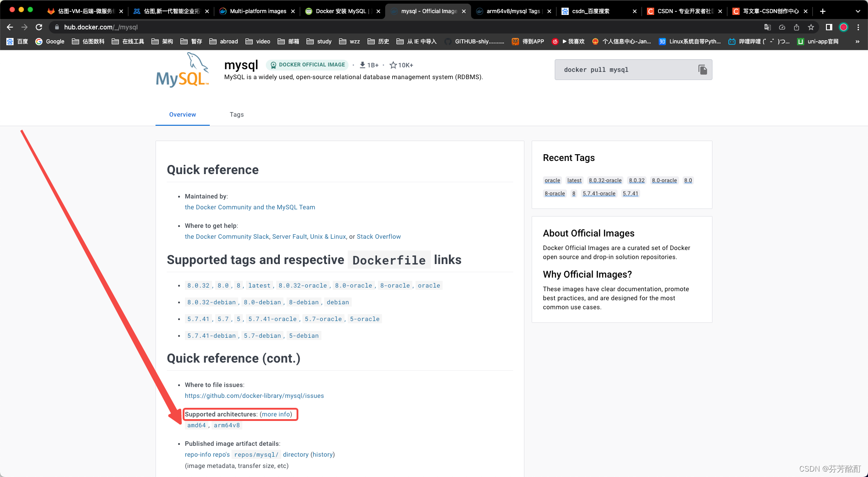This screenshot has height=477, width=868.
Task: Open the 5.7.41 Dockerfile tag link
Action: (x=198, y=319)
